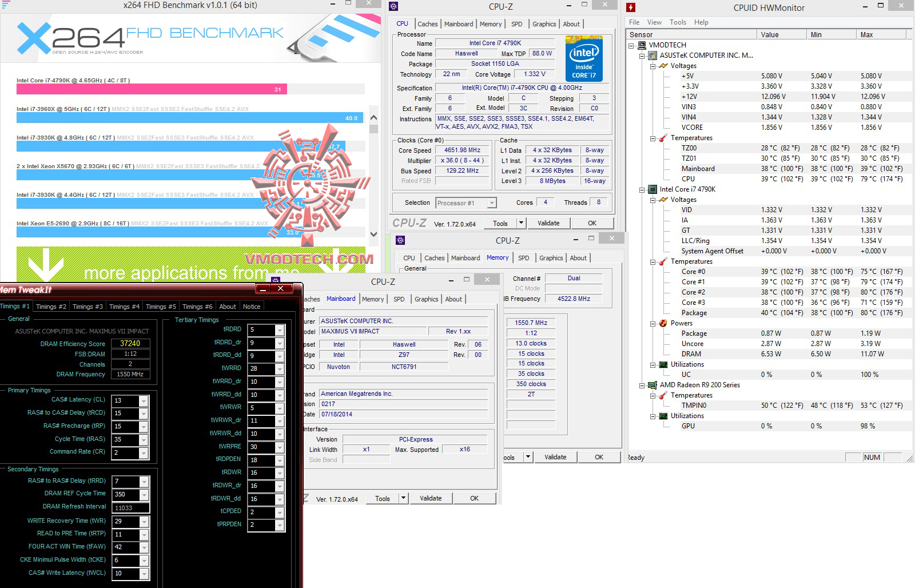Open the tRDRD tertiary timing dropdown

pos(279,330)
